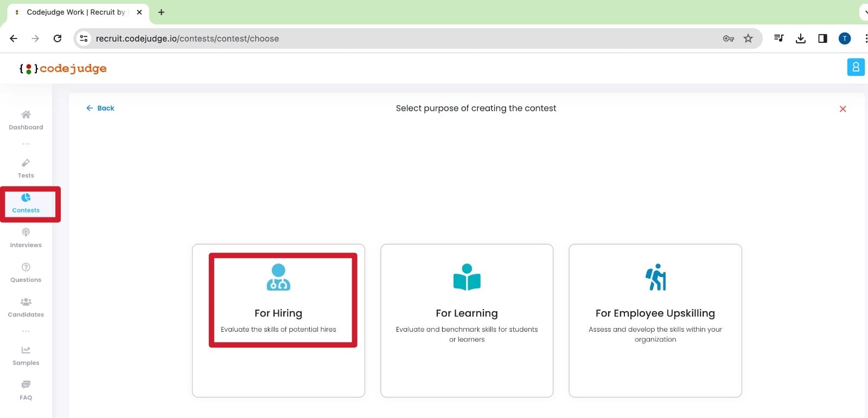This screenshot has width=868, height=418.
Task: Select Contests in the sidebar
Action: point(25,203)
